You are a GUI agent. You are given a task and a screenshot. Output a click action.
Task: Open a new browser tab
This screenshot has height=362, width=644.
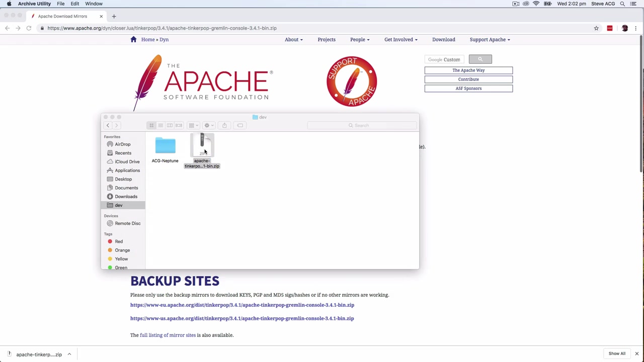coord(114,16)
